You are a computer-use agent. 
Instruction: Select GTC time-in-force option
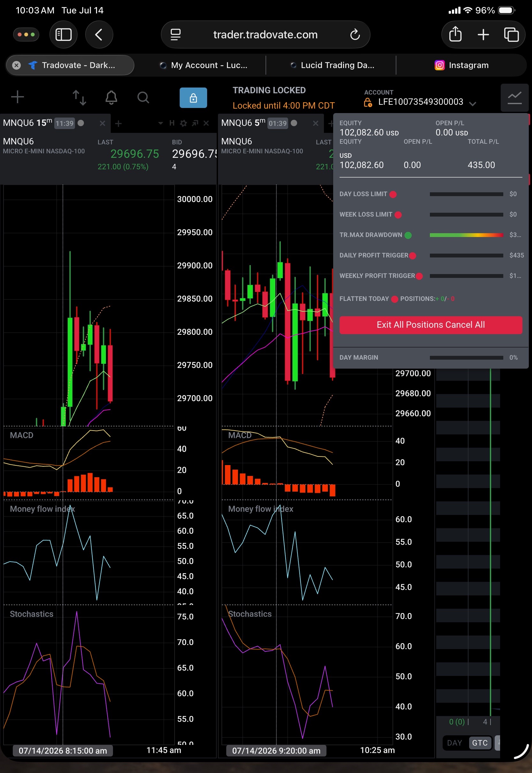pos(480,743)
